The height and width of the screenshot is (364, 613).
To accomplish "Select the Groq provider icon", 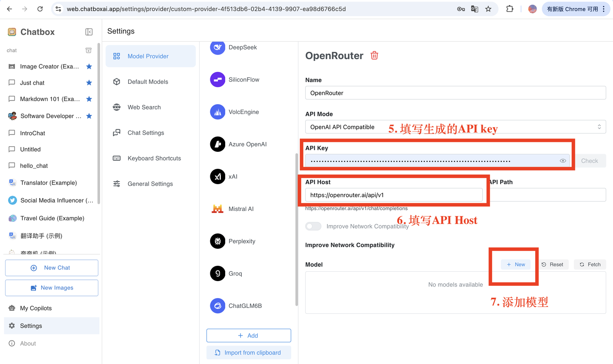I will tap(218, 273).
